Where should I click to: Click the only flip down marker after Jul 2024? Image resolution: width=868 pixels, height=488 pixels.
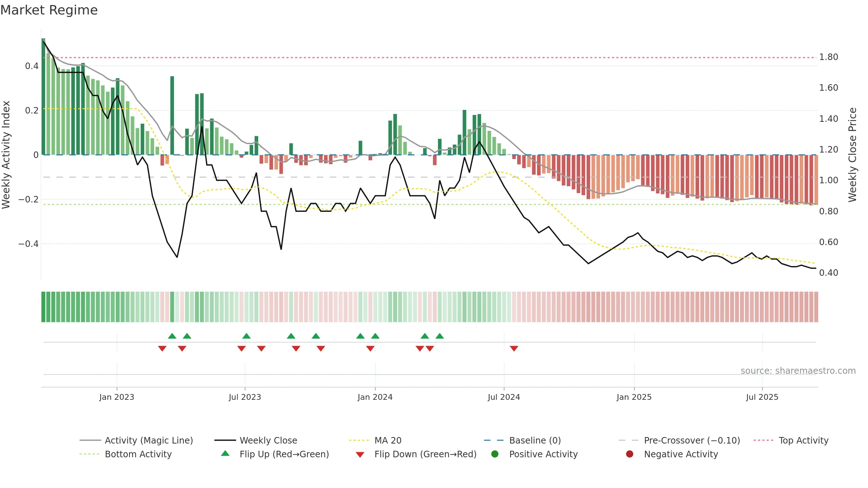tap(514, 348)
